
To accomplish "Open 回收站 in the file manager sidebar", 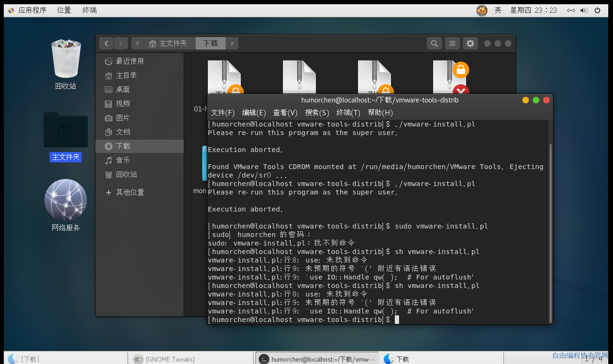I will coord(139,174).
